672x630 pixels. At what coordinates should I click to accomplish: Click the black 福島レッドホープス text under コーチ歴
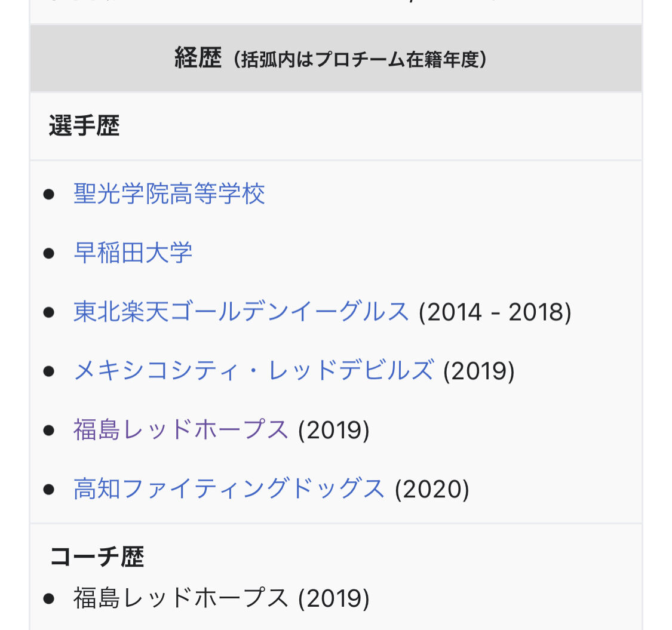[181, 598]
